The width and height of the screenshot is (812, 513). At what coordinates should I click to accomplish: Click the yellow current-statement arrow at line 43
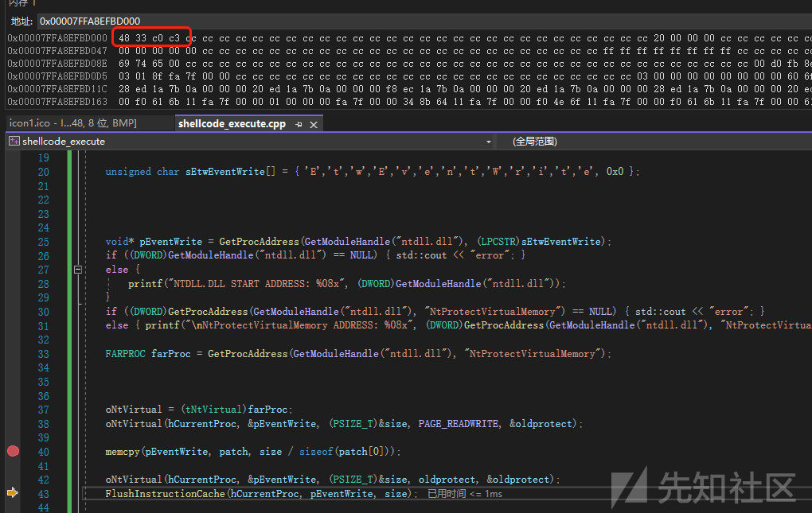pyautogui.click(x=13, y=493)
